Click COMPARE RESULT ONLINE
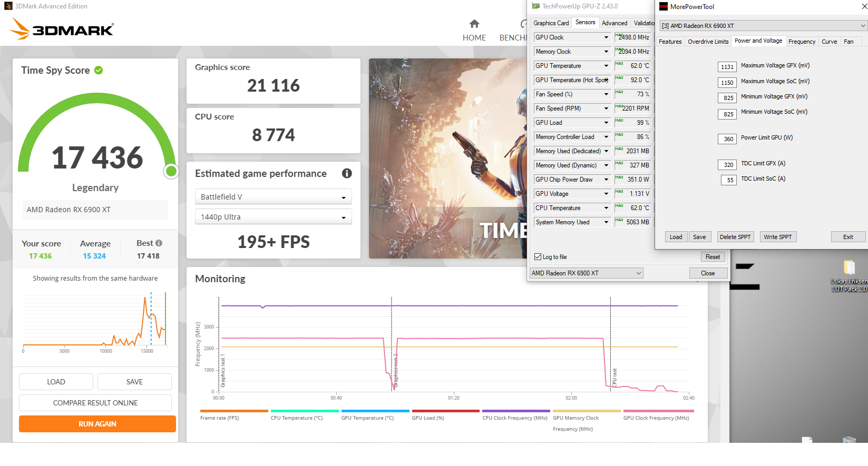868x466 pixels. 95,403
